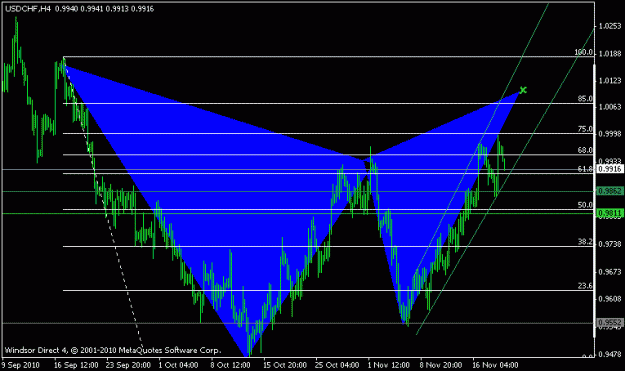Click the 50.0 Fibonacci level label
This screenshot has height=371, width=625.
point(585,205)
